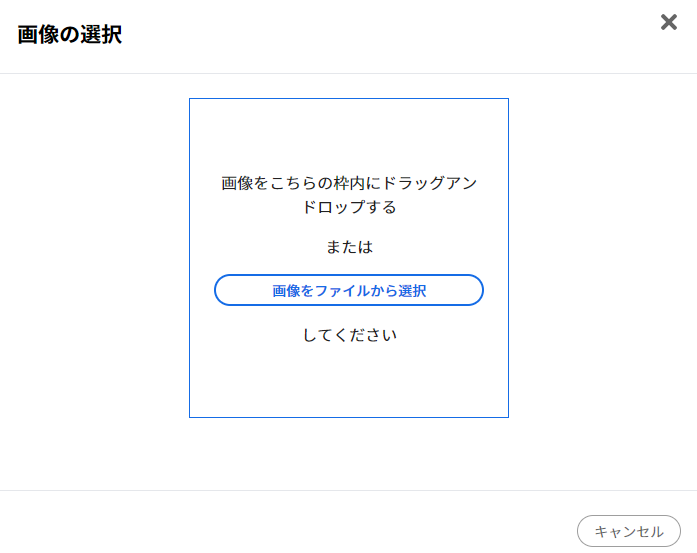Image resolution: width=697 pixels, height=553 pixels.
Task: Click the または label in drop zone
Action: click(x=349, y=247)
